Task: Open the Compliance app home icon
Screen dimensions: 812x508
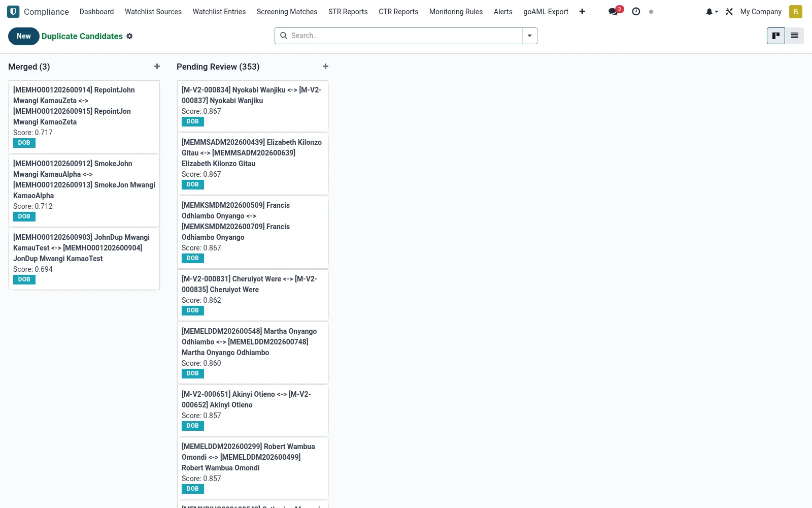Action: tap(13, 12)
